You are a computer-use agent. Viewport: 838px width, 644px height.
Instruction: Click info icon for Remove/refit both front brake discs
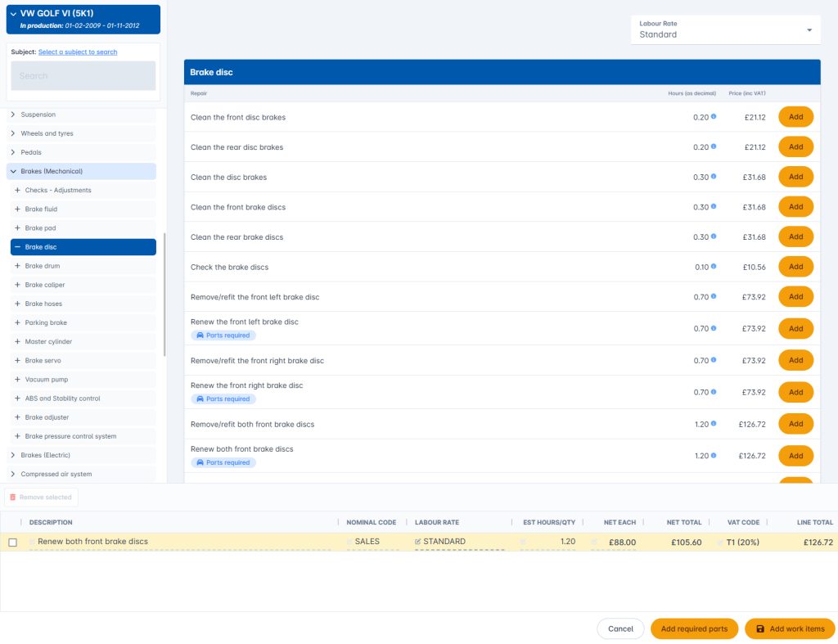[714, 424]
